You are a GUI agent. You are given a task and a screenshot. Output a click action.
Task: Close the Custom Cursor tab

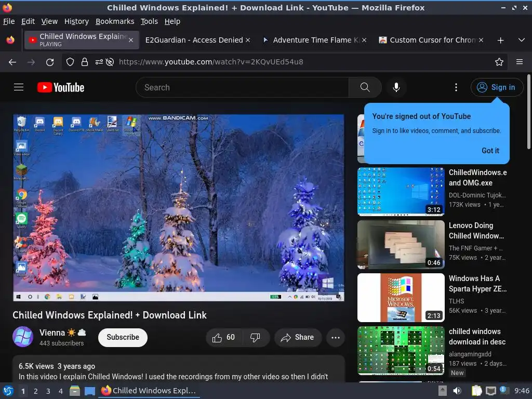click(481, 40)
